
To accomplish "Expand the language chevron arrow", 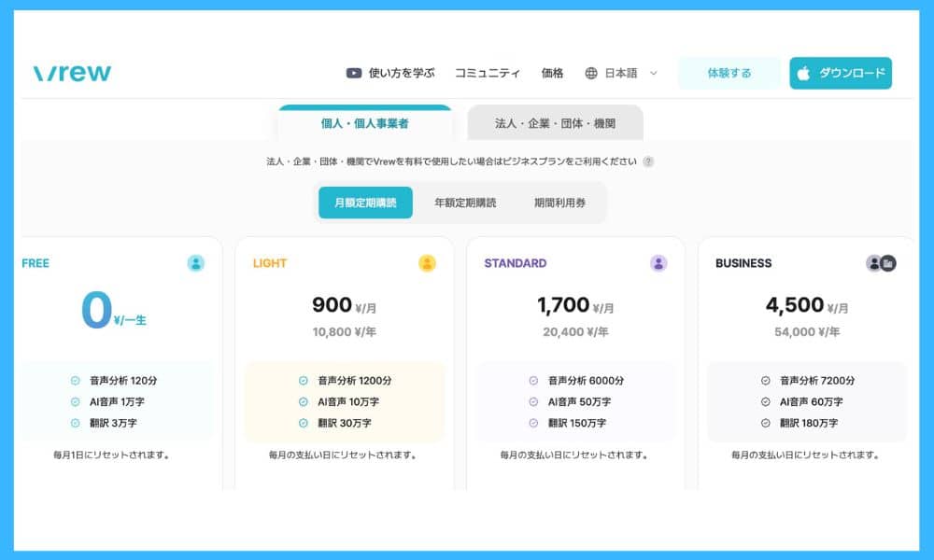I will 654,73.
